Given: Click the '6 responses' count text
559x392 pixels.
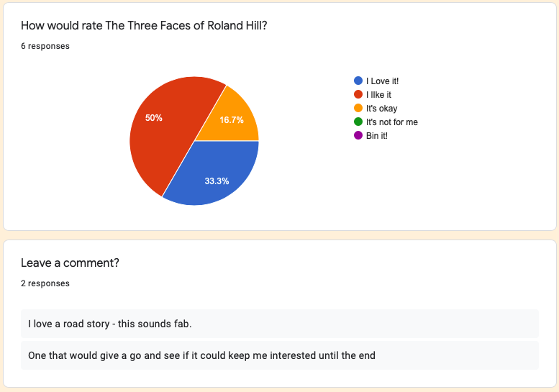Looking at the screenshot, I should [45, 46].
